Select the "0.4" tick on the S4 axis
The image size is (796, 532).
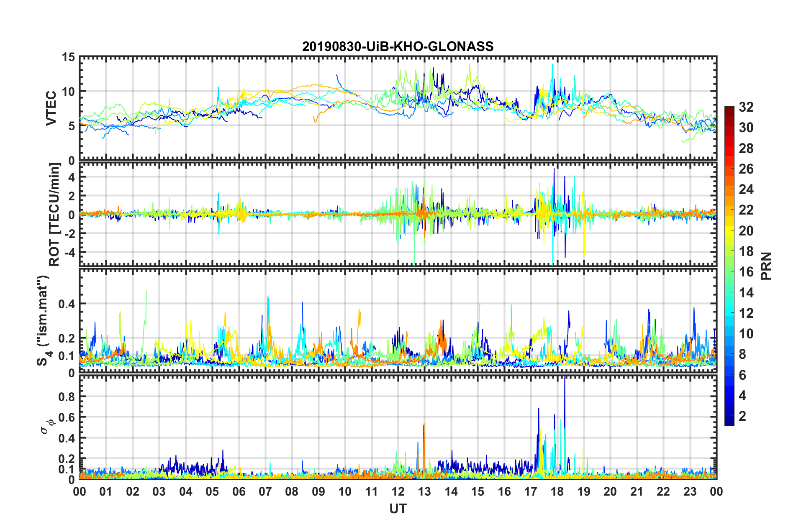[x=67, y=304]
